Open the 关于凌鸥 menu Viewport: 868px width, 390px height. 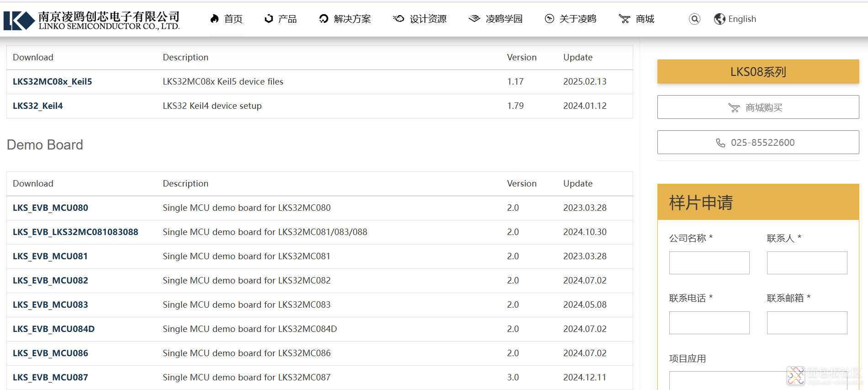click(x=578, y=19)
